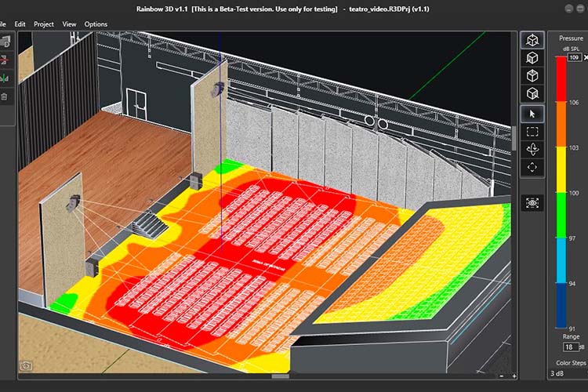Screen dimensions: 588x392
Task: Click the minus zoom-out button in viewport
Action: click(502, 376)
